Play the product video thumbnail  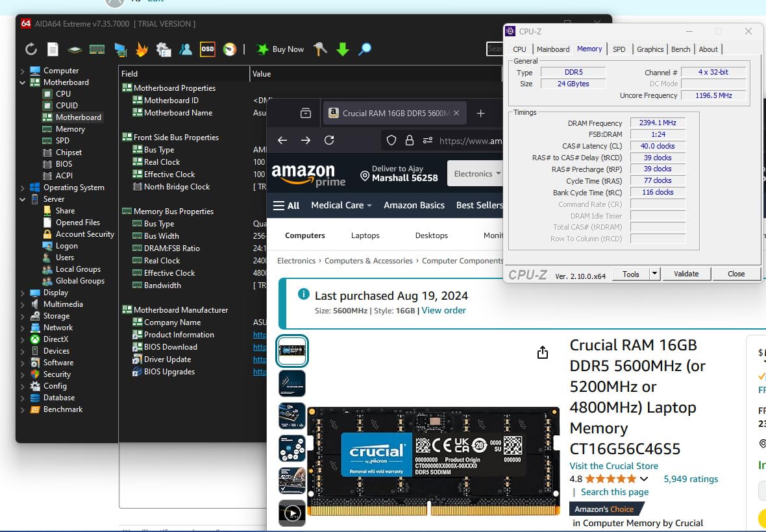(292, 513)
